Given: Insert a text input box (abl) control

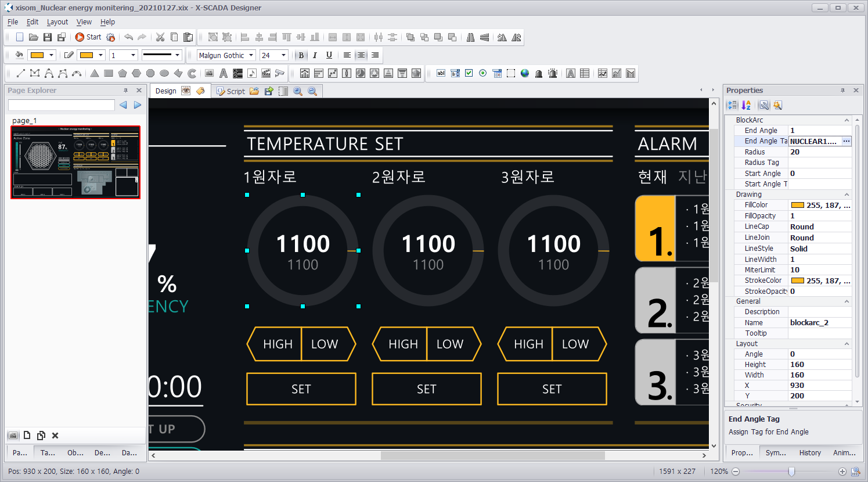Looking at the screenshot, I should click(441, 73).
